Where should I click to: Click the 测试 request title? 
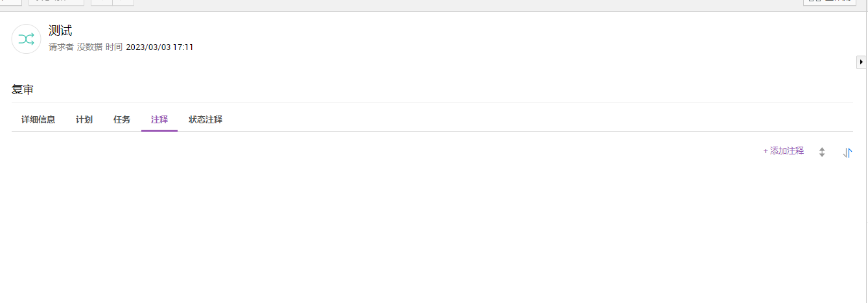pos(60,30)
